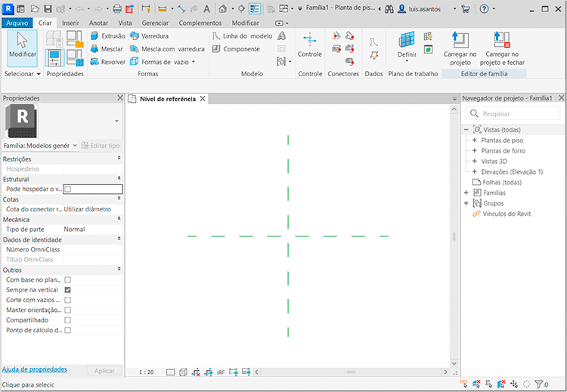The height and width of the screenshot is (392, 567).
Task: Enable Compartilhado checkbox
Action: tap(68, 319)
